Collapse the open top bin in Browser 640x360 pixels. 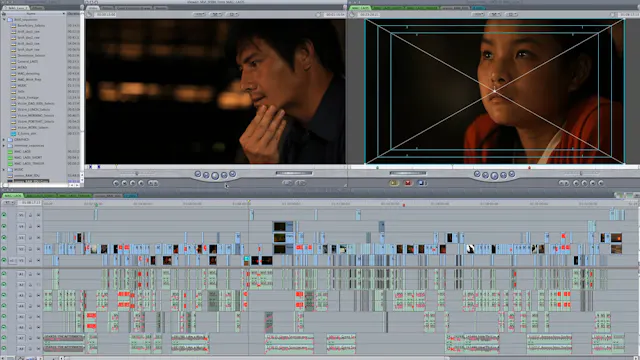coord(4,19)
